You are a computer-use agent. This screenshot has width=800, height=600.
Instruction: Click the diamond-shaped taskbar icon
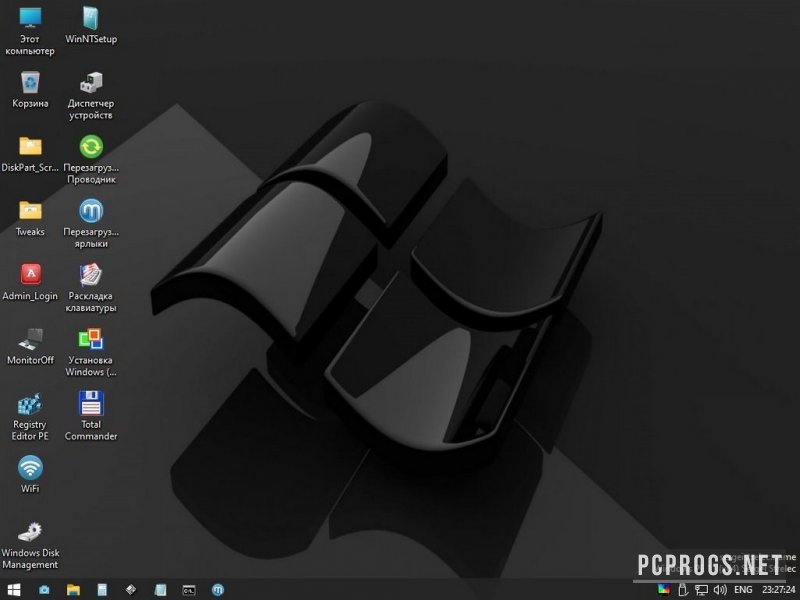click(131, 590)
